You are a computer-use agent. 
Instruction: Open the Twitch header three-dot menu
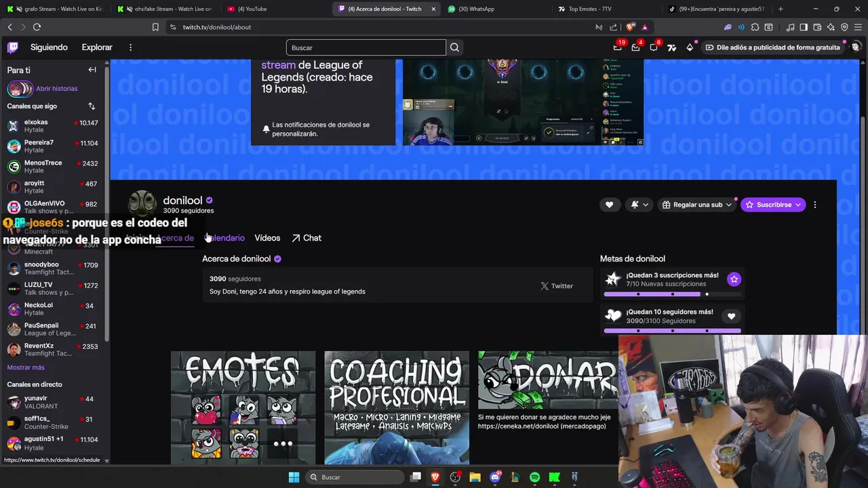(x=130, y=47)
